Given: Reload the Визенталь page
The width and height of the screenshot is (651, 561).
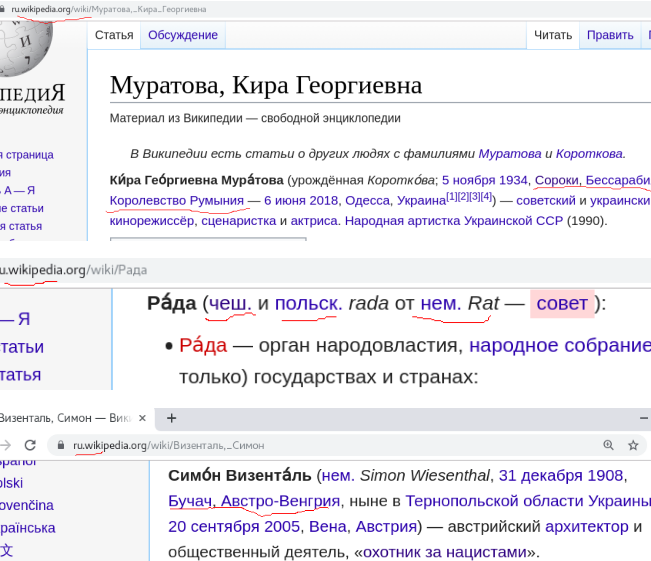Looking at the screenshot, I should 30,445.
